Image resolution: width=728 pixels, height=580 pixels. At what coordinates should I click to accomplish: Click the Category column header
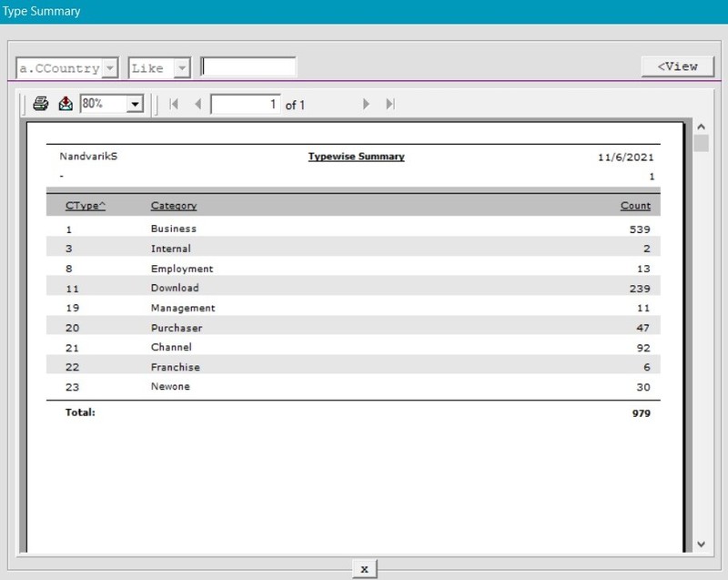(174, 206)
